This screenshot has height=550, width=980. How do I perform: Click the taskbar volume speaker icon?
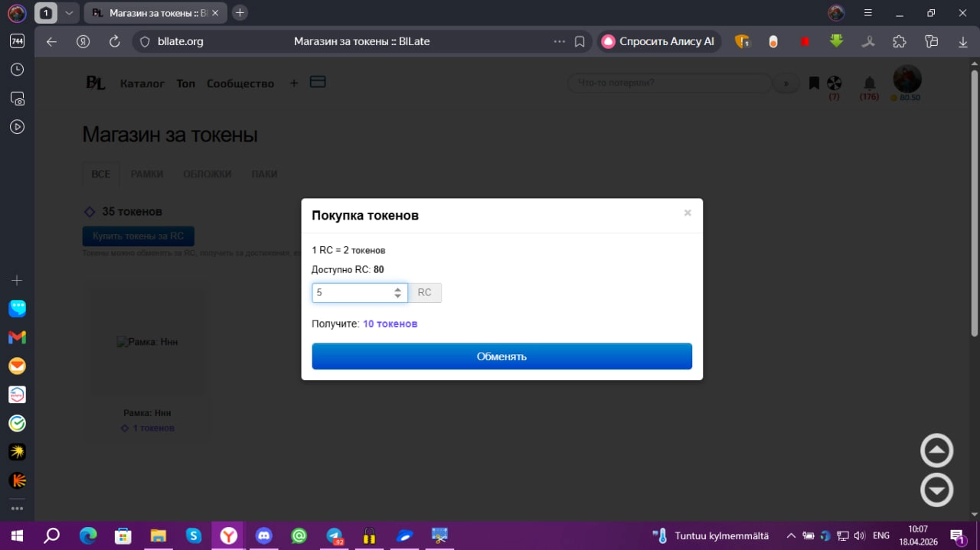[x=859, y=535]
